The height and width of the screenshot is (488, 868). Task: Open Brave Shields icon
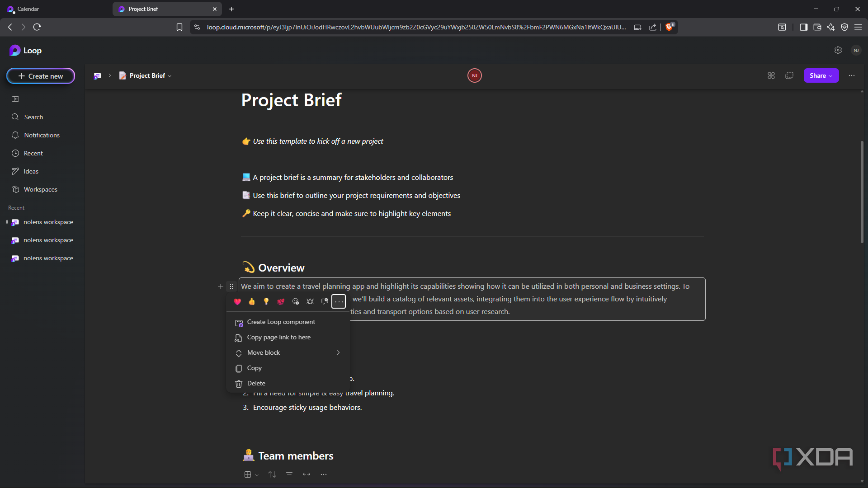pos(670,27)
